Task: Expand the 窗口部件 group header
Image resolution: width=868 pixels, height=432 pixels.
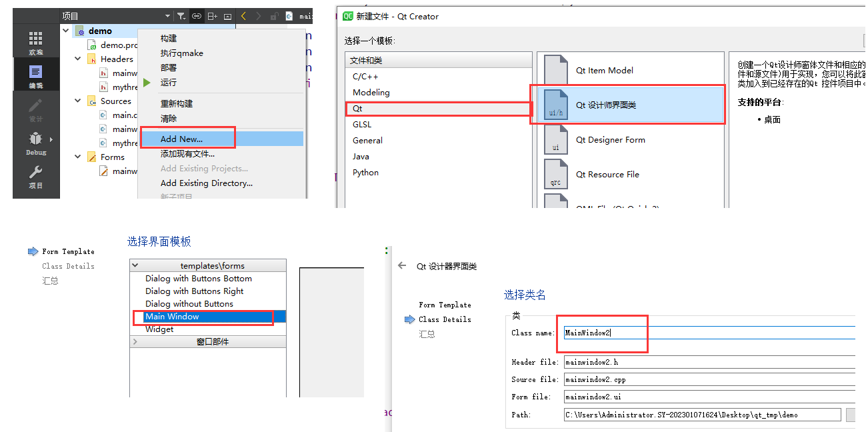Action: 208,341
